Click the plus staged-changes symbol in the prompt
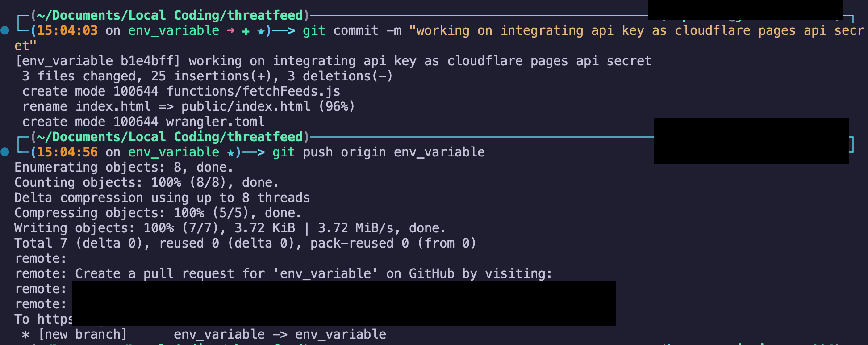 point(246,31)
